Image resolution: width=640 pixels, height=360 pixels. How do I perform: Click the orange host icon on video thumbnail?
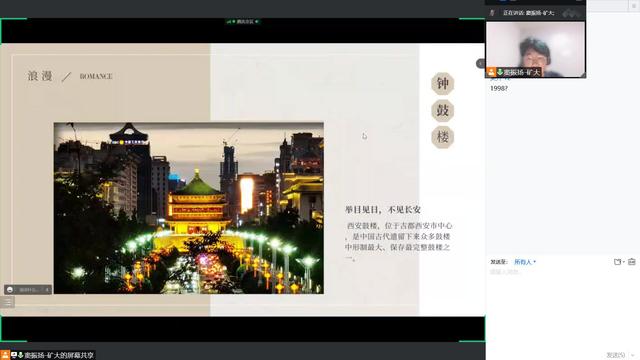[491, 72]
